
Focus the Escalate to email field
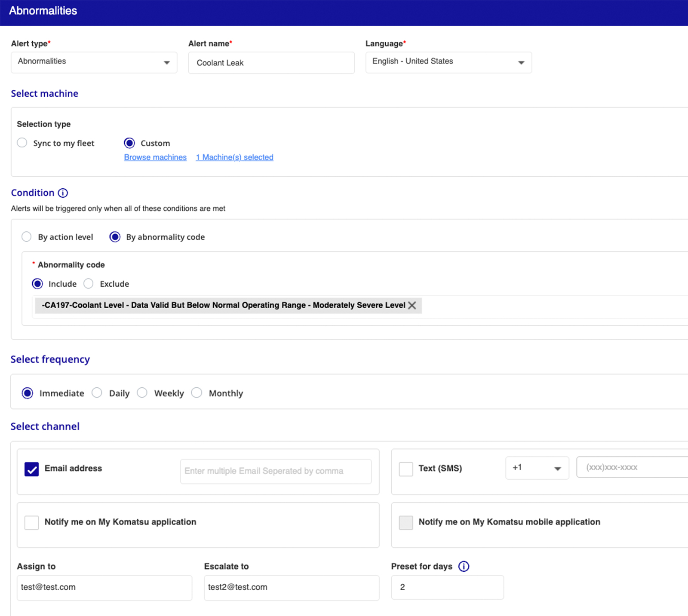(291, 588)
